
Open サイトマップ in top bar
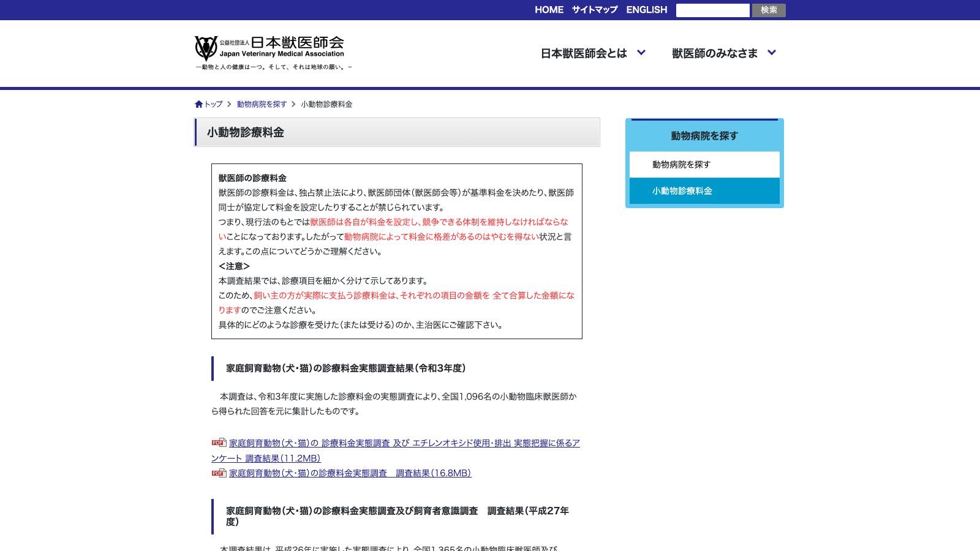click(x=595, y=10)
